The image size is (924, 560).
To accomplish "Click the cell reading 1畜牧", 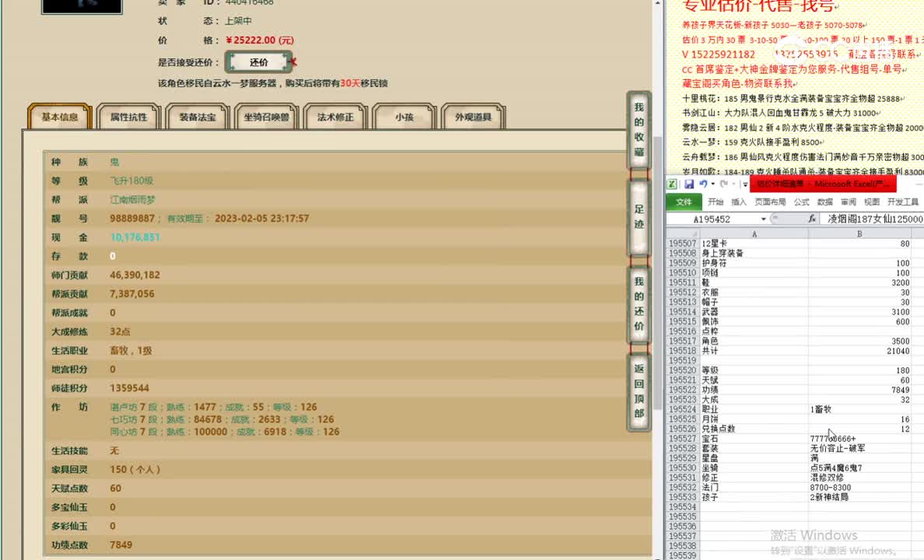I will click(x=859, y=409).
